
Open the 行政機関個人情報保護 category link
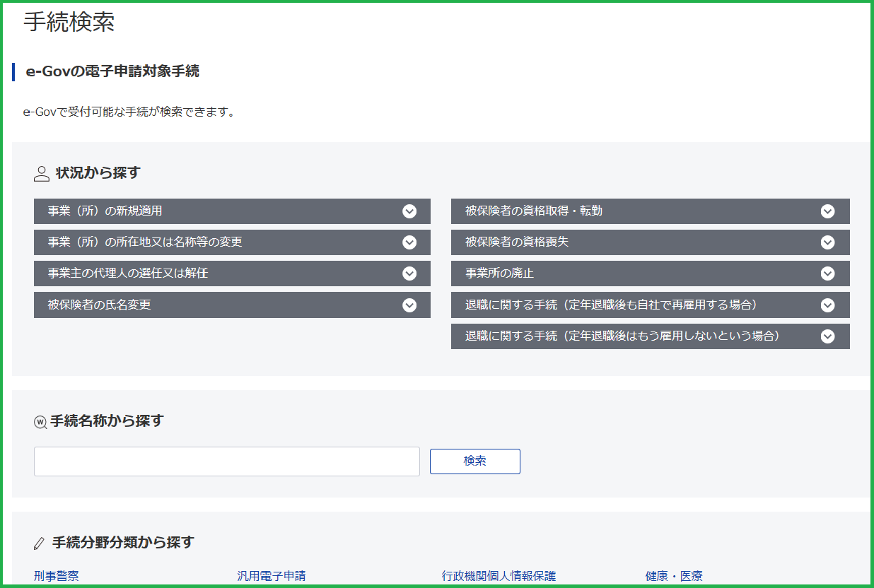pyautogui.click(x=499, y=576)
